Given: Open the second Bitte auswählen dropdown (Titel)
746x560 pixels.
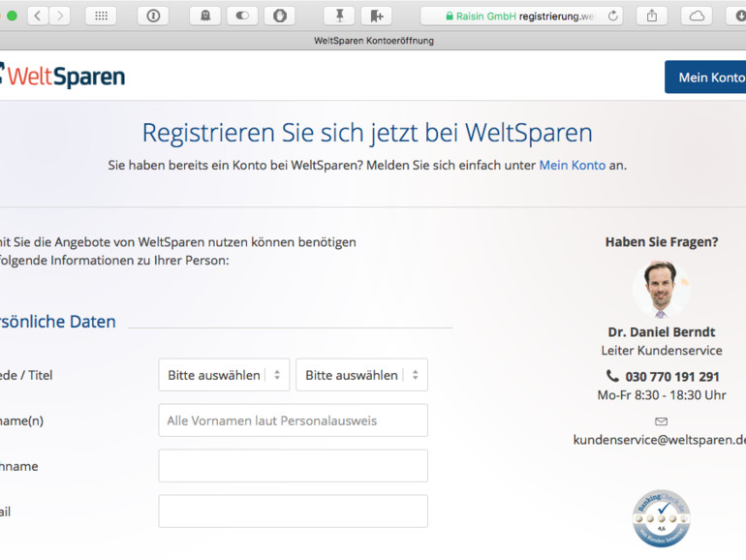Looking at the screenshot, I should pos(361,375).
